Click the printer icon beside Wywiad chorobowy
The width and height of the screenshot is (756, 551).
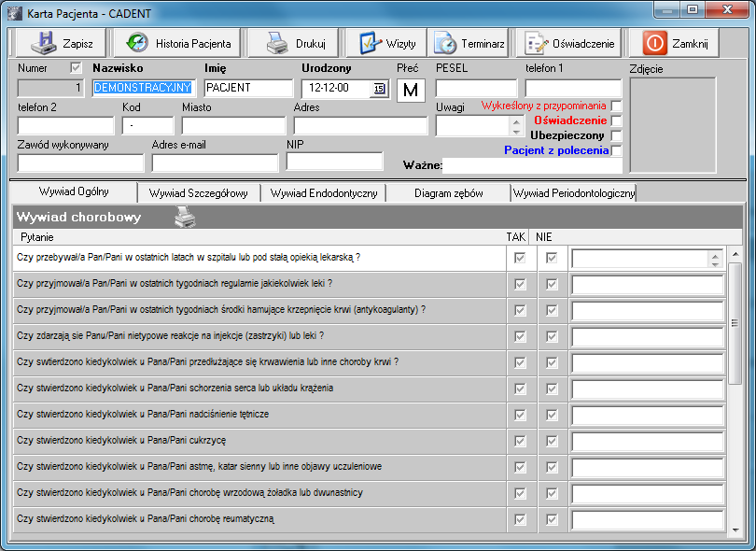click(x=186, y=217)
